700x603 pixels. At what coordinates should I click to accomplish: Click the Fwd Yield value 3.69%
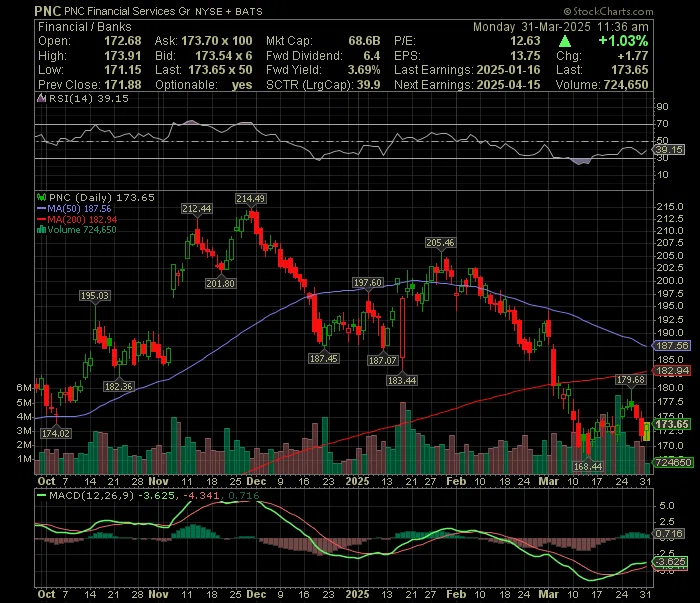(364, 70)
